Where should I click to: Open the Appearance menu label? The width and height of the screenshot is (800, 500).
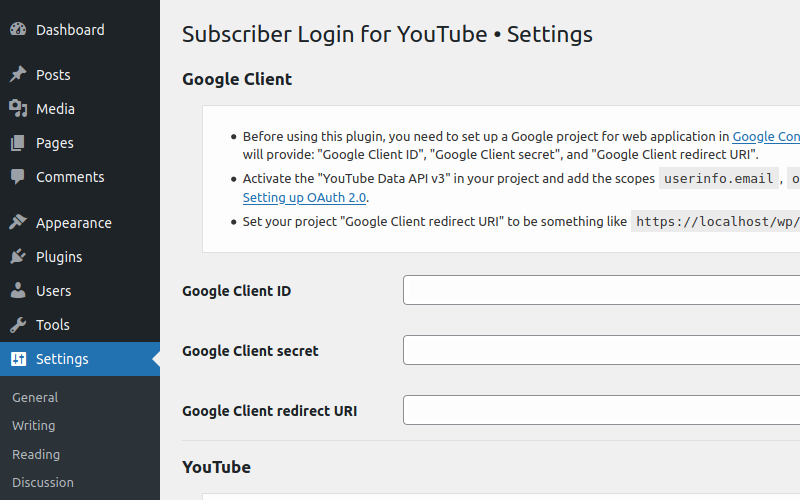pyautogui.click(x=73, y=223)
